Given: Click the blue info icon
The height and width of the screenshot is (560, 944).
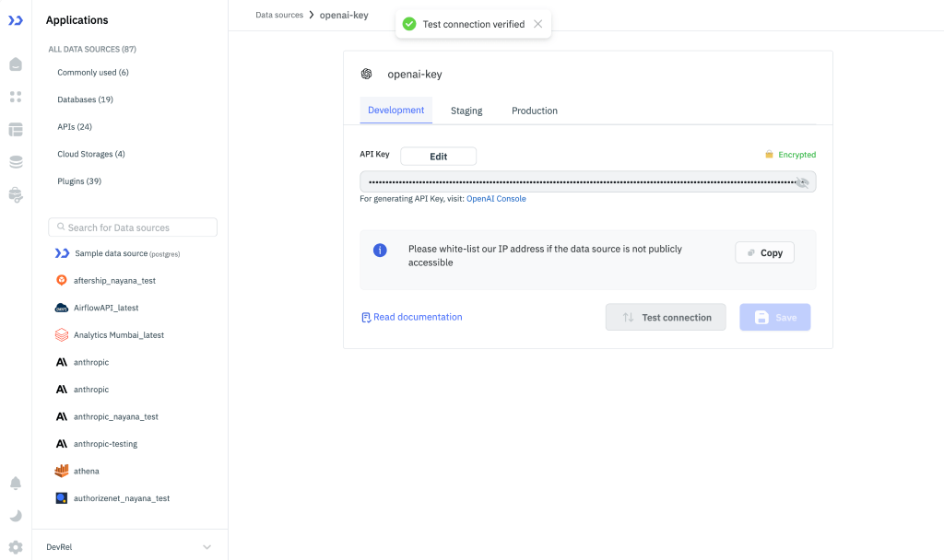Looking at the screenshot, I should (x=380, y=251).
